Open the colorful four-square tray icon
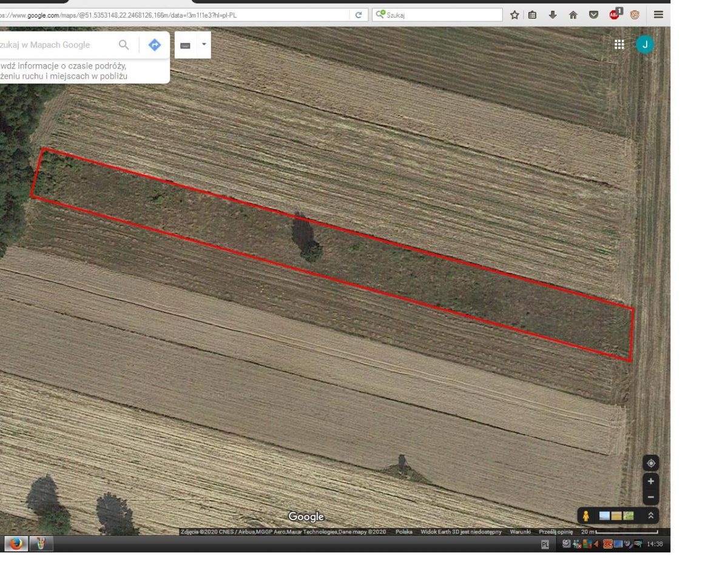Viewport: 728px width, 582px height. pyautogui.click(x=587, y=544)
